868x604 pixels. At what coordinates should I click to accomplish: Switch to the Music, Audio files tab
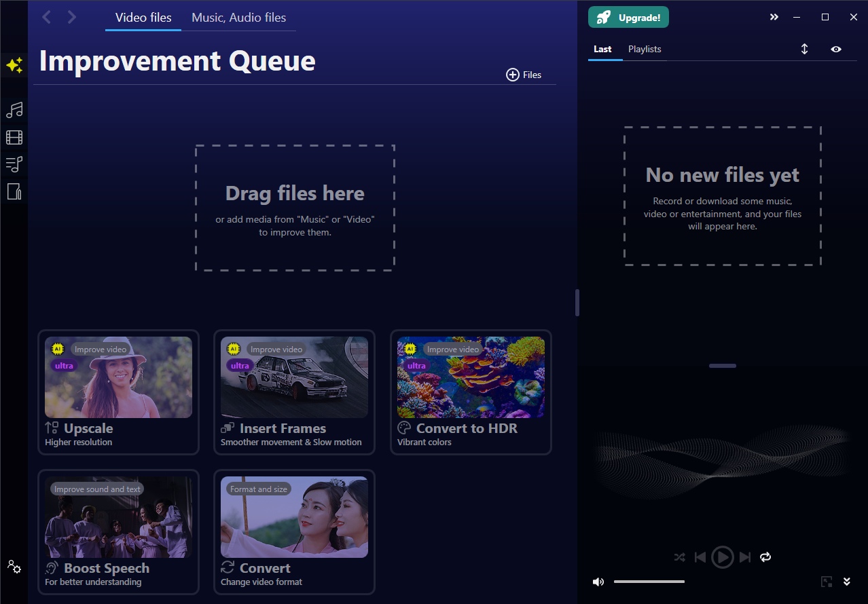coord(239,18)
